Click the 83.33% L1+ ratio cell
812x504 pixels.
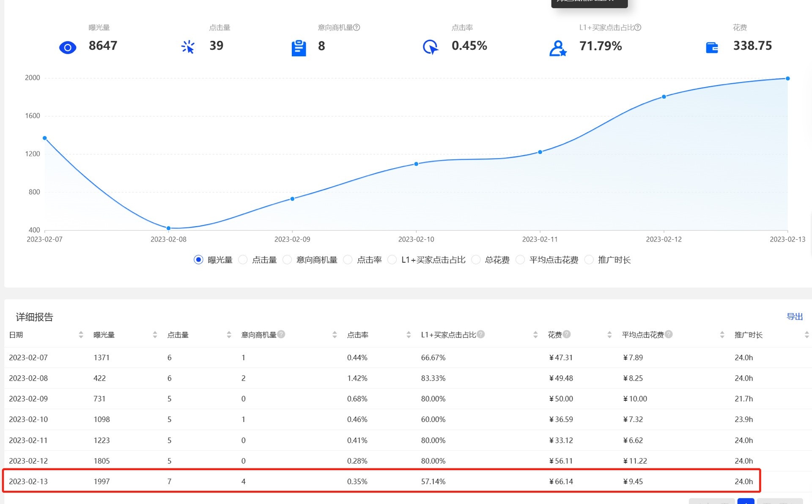pyautogui.click(x=433, y=378)
